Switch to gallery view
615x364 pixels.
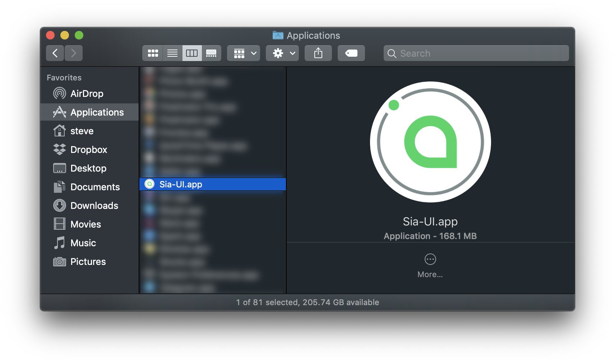click(211, 53)
